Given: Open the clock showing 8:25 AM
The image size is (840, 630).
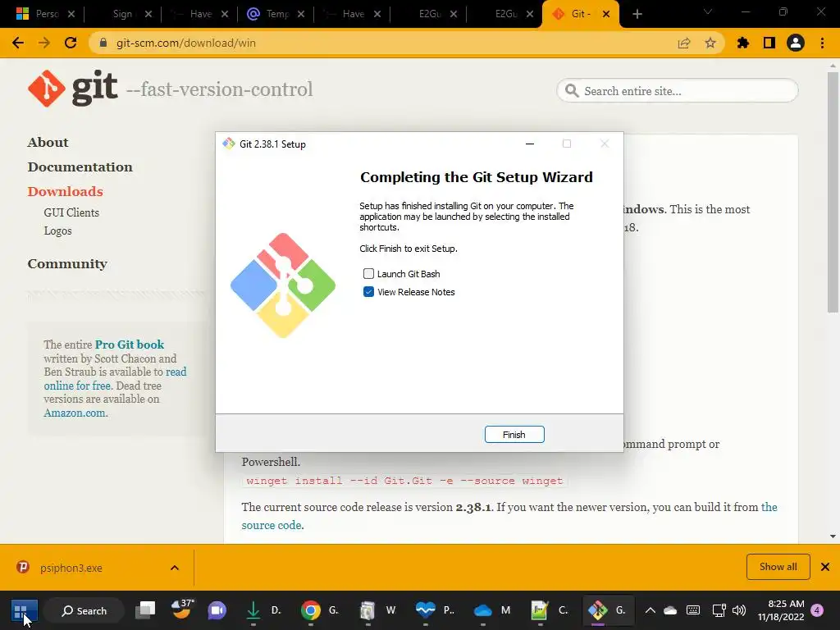Looking at the screenshot, I should [x=781, y=610].
